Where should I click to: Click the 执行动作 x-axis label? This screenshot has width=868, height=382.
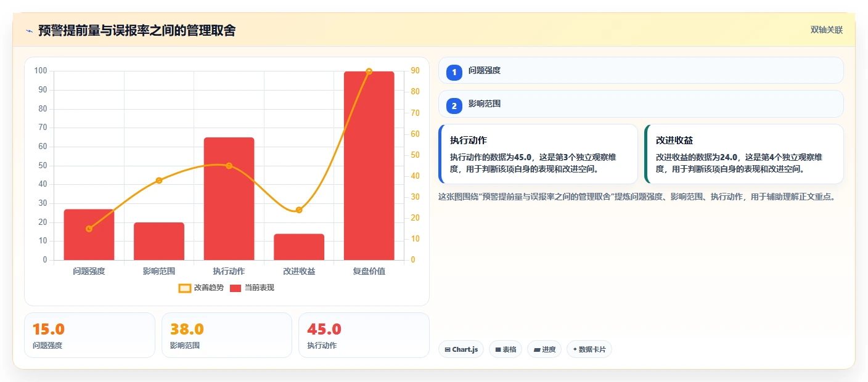tap(229, 271)
